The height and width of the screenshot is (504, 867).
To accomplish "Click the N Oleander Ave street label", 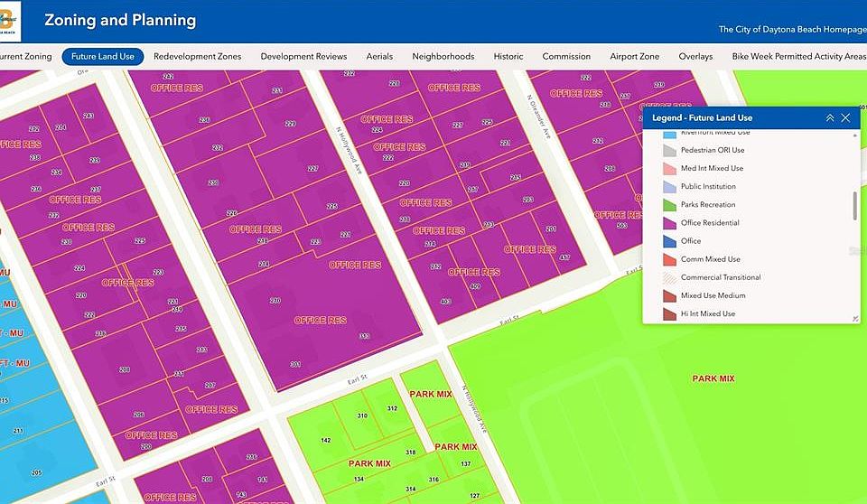I will pyautogui.click(x=539, y=117).
